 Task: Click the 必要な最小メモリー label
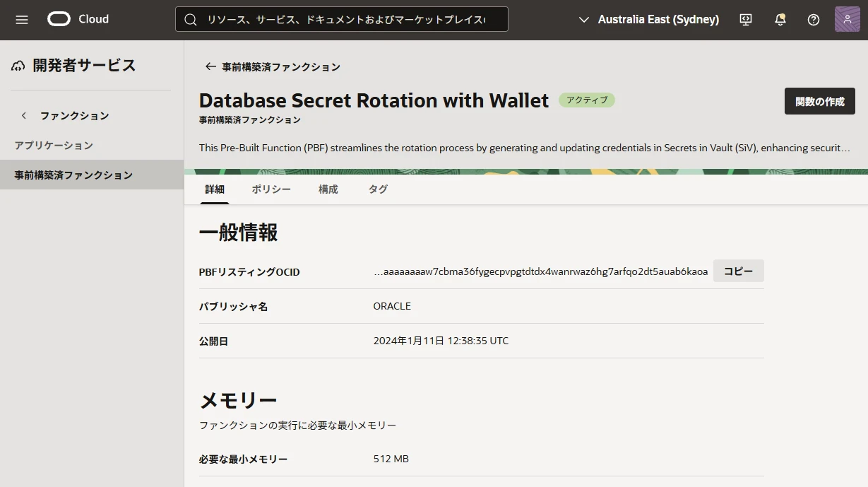243,459
